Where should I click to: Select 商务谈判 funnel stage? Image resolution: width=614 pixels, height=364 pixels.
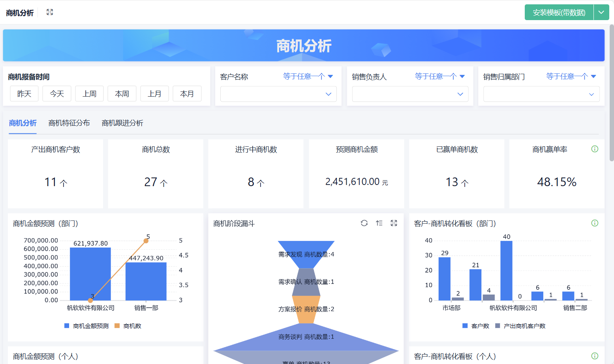(306, 337)
